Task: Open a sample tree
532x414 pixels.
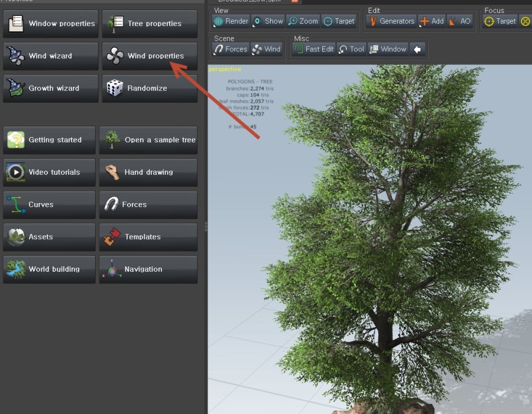Action: coord(148,140)
